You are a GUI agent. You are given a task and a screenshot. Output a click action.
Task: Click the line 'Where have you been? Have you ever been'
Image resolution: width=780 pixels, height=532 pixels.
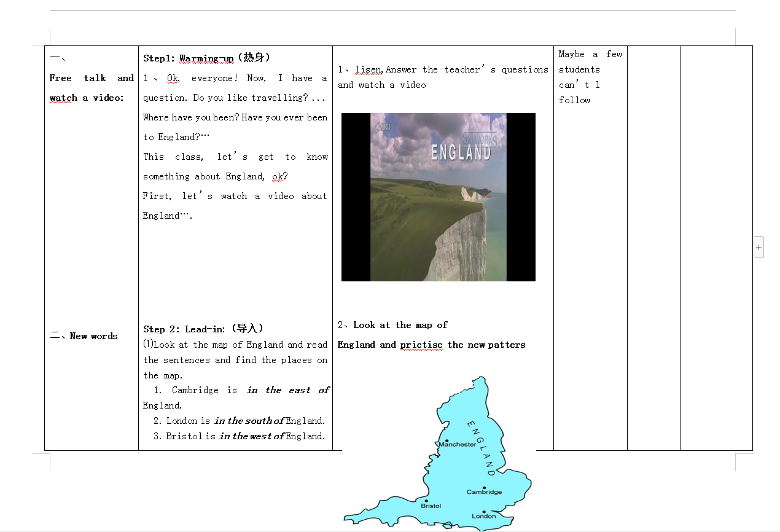[235, 117]
